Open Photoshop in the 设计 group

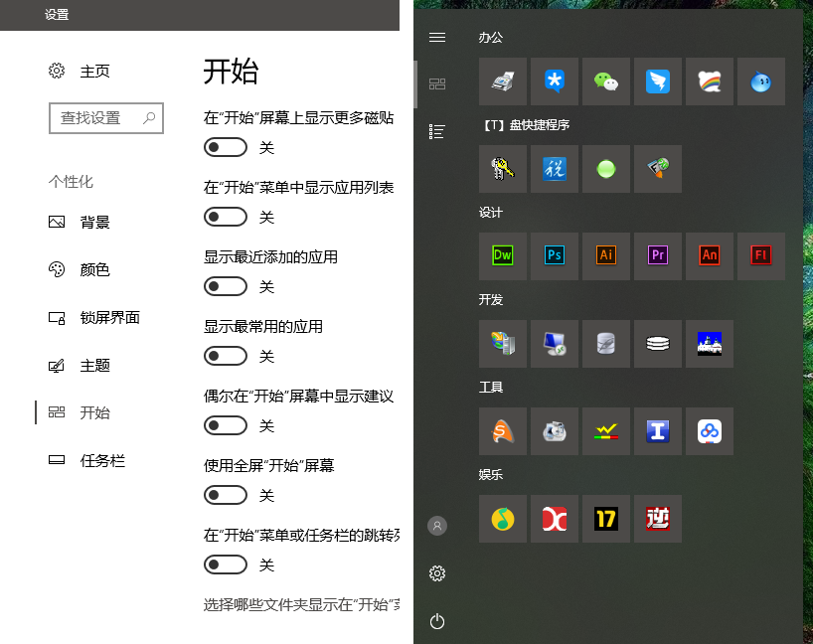point(555,255)
